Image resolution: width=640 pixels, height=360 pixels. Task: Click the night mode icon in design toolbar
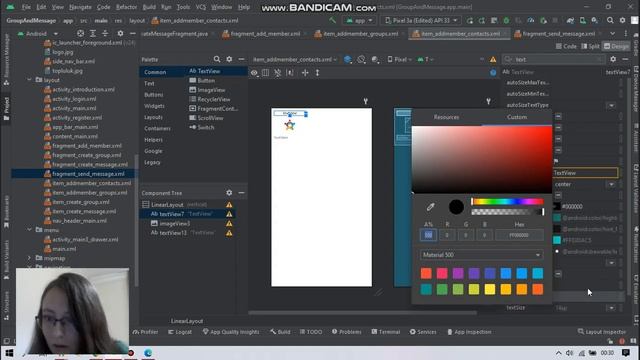(x=375, y=60)
